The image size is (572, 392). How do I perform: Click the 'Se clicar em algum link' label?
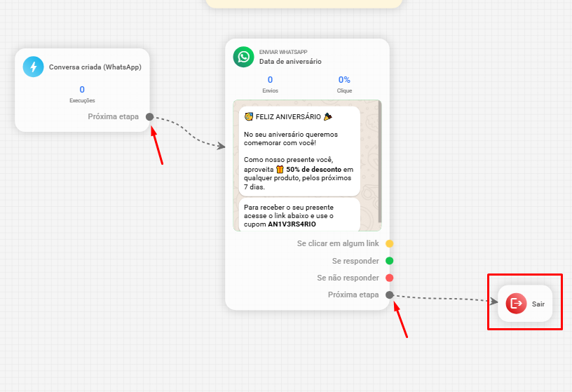click(338, 243)
